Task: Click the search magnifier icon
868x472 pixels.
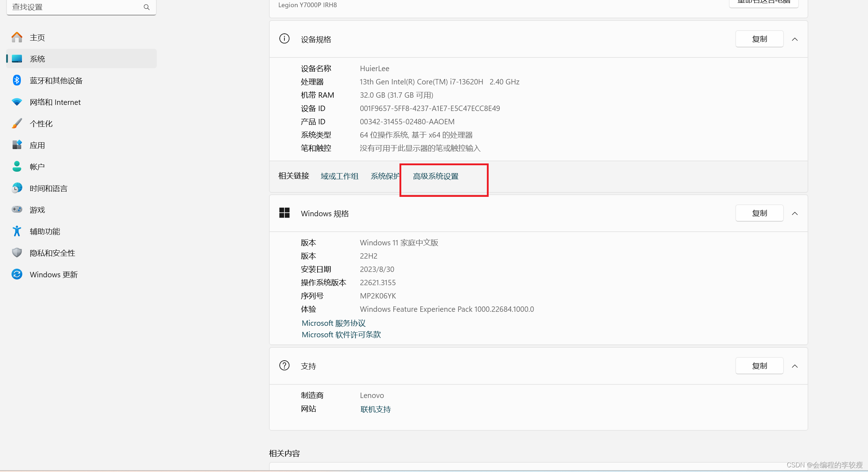Action: pyautogui.click(x=147, y=7)
